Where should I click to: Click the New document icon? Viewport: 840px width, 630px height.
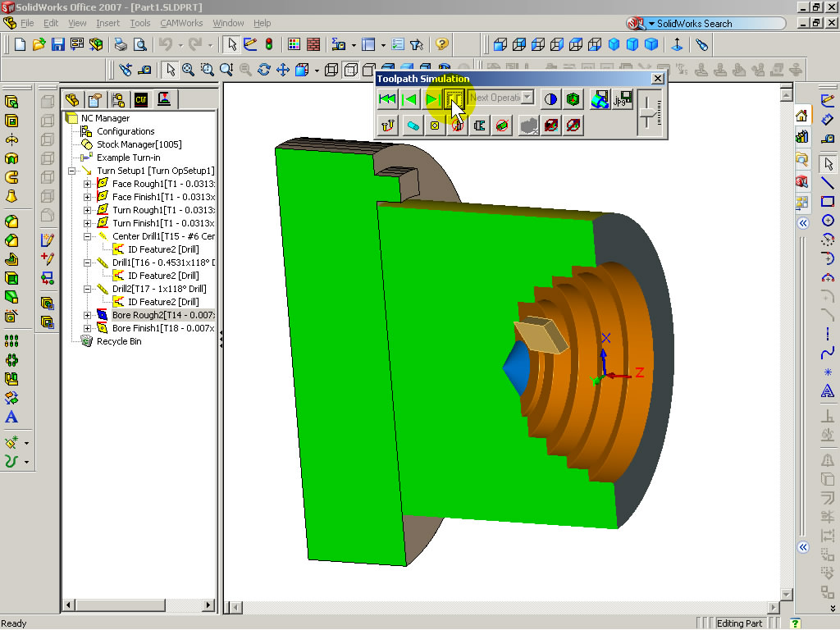coord(20,44)
